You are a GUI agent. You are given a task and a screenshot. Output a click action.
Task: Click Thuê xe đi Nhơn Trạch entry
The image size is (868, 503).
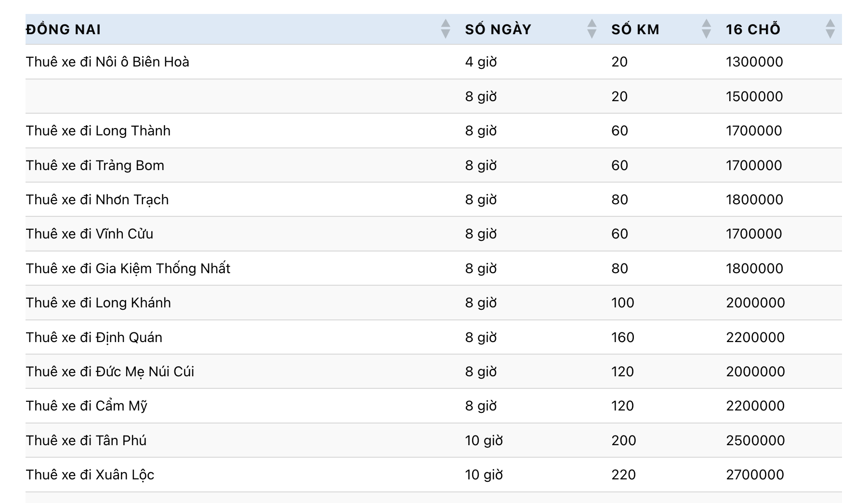pyautogui.click(x=97, y=199)
